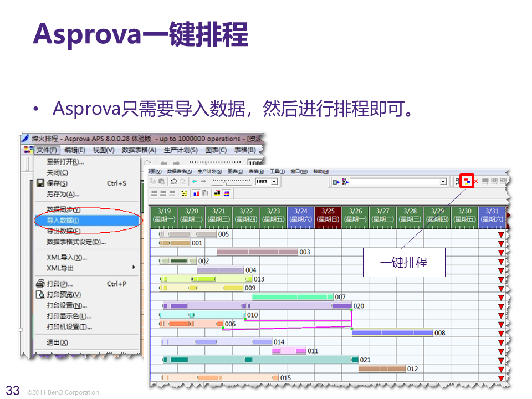Screen dimensions: 532x399
Task: Click the hierarchy icon left of the scheduling icon
Action: coord(458,182)
